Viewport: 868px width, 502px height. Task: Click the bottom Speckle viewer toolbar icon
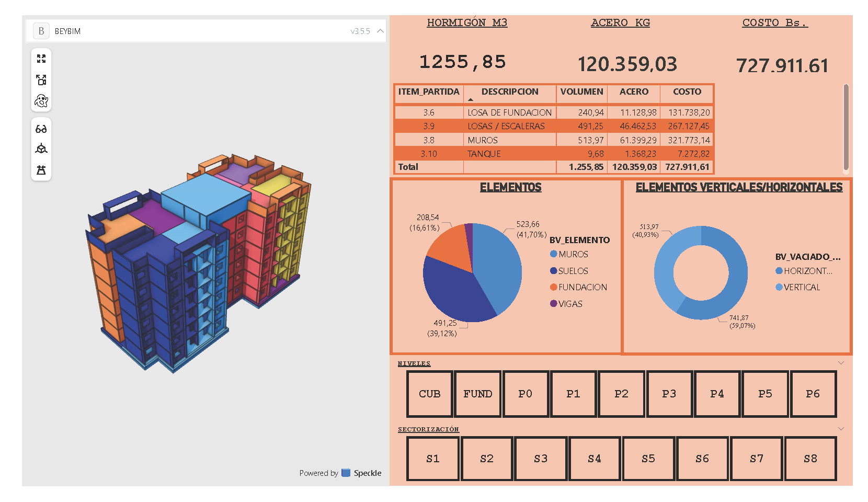point(41,170)
